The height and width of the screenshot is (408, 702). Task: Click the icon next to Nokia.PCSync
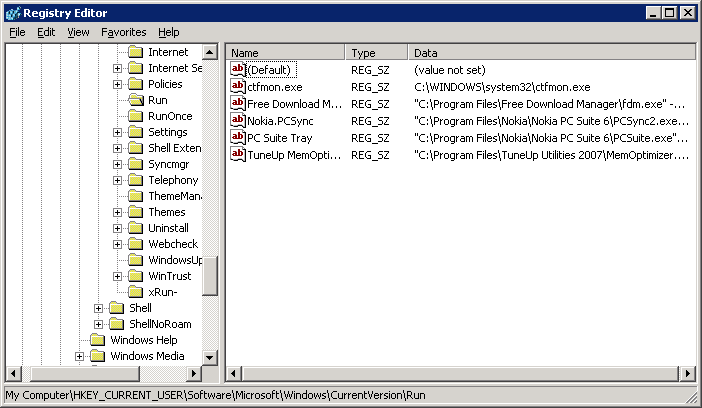[x=238, y=120]
